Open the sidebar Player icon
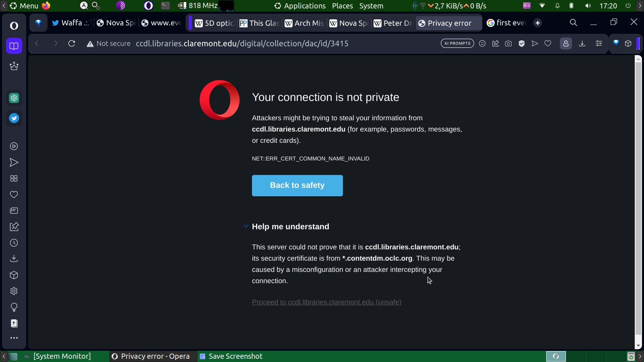644x362 pixels. (x=14, y=146)
